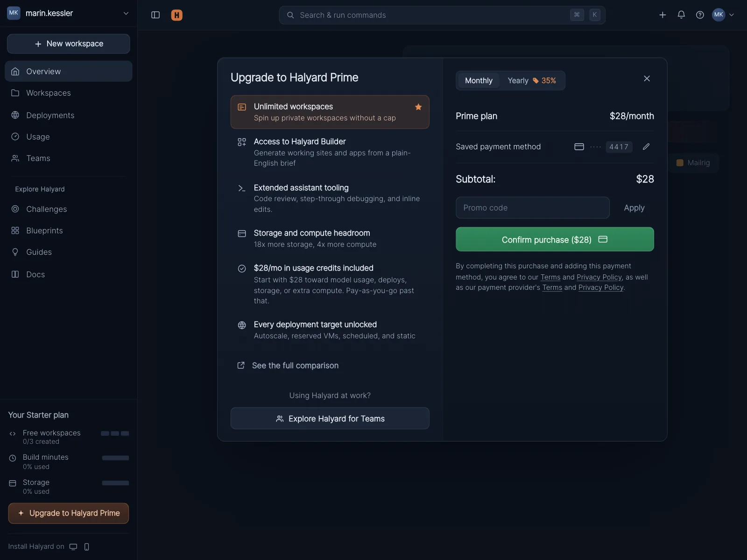The width and height of the screenshot is (747, 560).
Task: Select Monthly billing
Action: (479, 81)
